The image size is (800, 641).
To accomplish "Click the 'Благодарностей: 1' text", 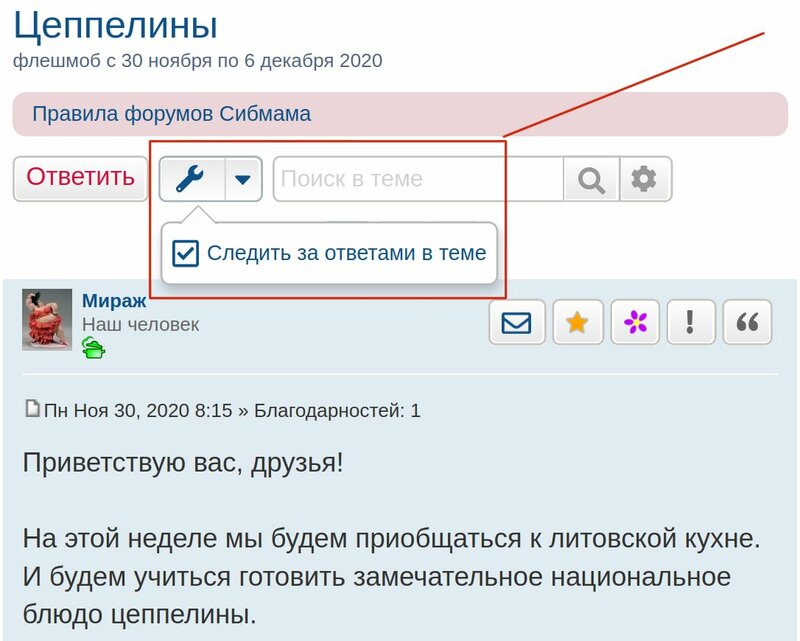I will [x=337, y=411].
